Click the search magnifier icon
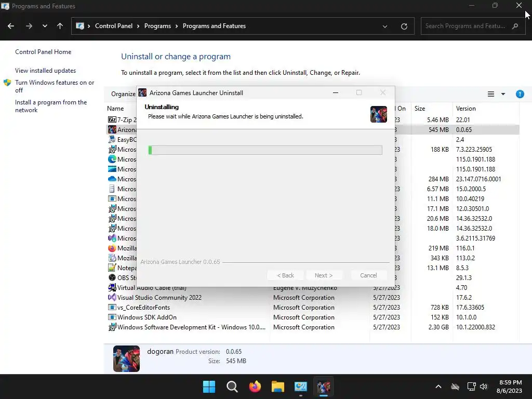 click(x=515, y=26)
